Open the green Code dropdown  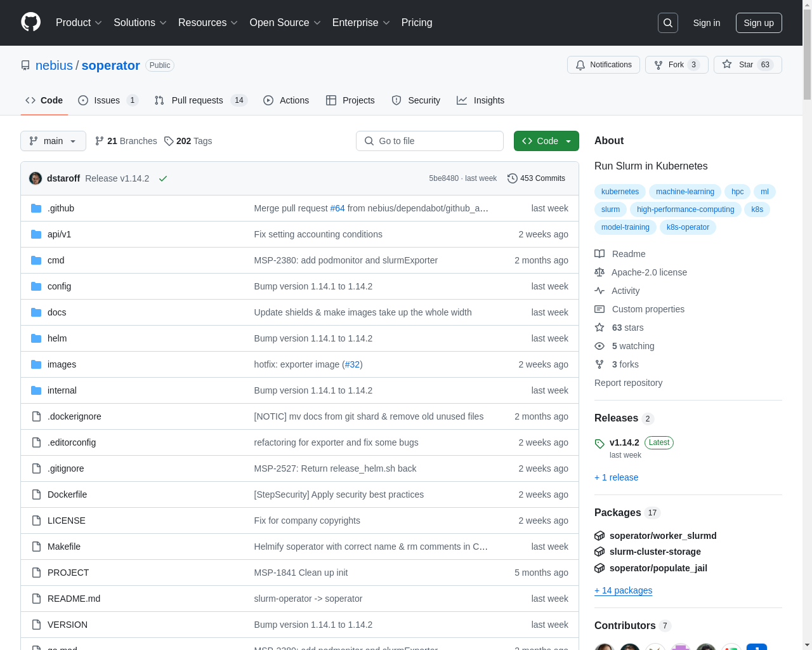(x=546, y=141)
